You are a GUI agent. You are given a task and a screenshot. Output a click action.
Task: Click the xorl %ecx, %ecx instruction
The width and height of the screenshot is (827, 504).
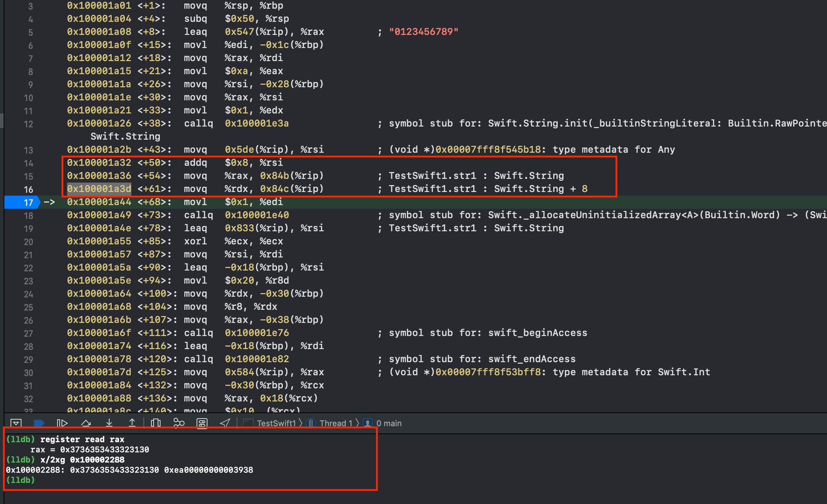pyautogui.click(x=233, y=241)
